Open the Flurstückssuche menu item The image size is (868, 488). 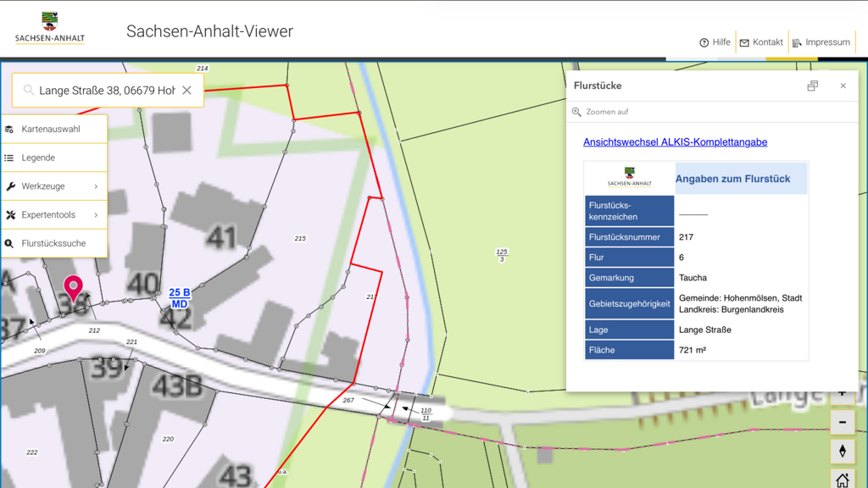[53, 243]
